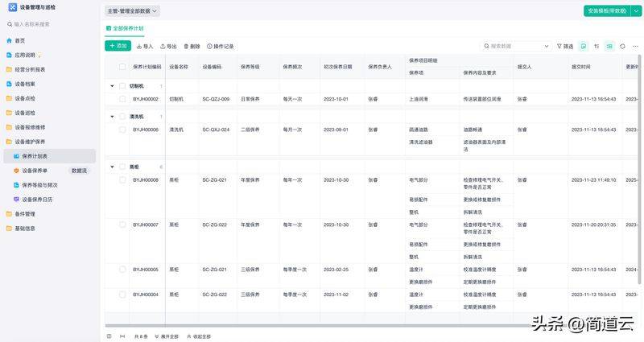Check the checkbox for row BYJH00002
This screenshot has height=342, width=644.
click(x=123, y=99)
